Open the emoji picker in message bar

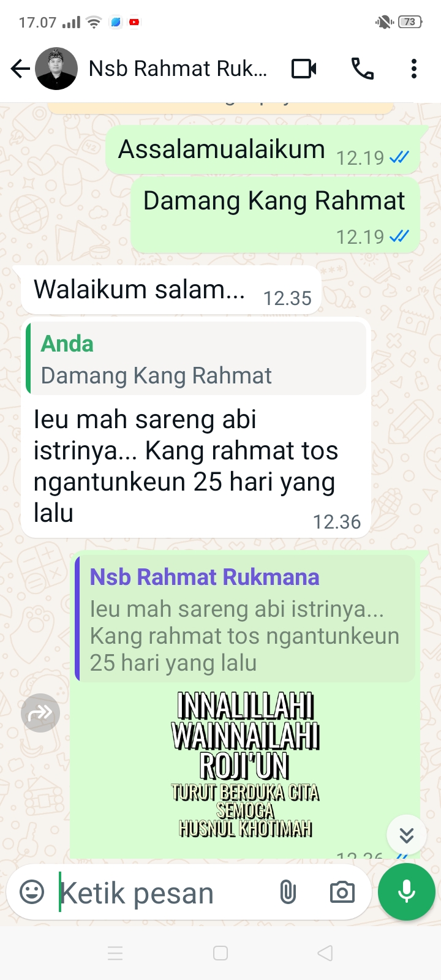[x=32, y=892]
